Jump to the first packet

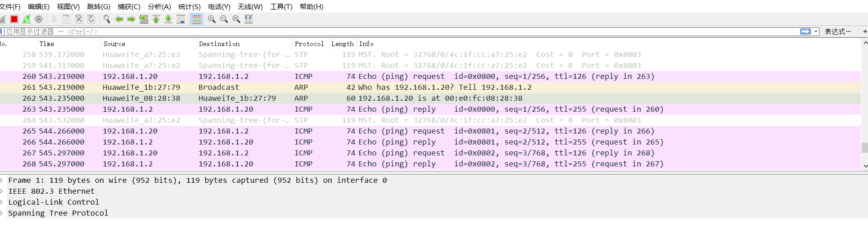(x=156, y=19)
